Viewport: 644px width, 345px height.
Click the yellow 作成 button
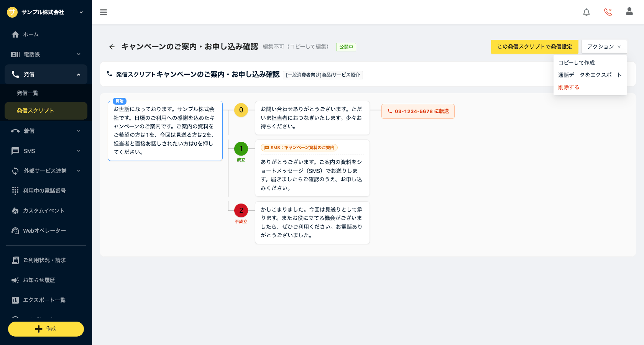(46, 329)
